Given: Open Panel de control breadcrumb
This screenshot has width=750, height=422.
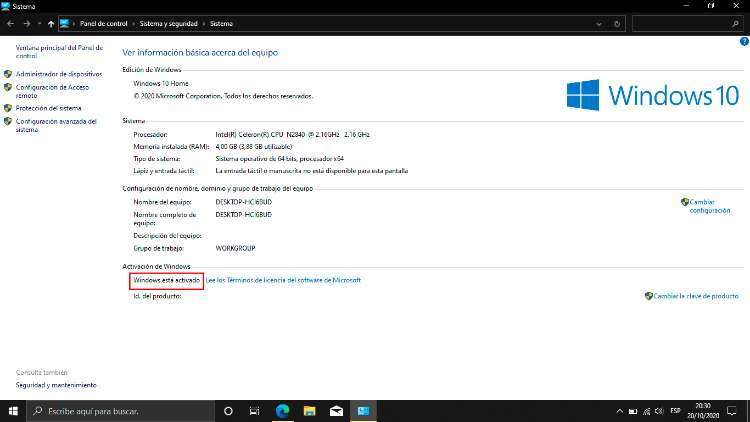Looking at the screenshot, I should (x=103, y=23).
